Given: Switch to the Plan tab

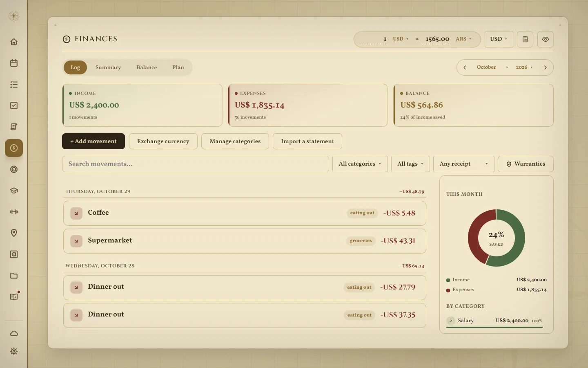Looking at the screenshot, I should (178, 67).
